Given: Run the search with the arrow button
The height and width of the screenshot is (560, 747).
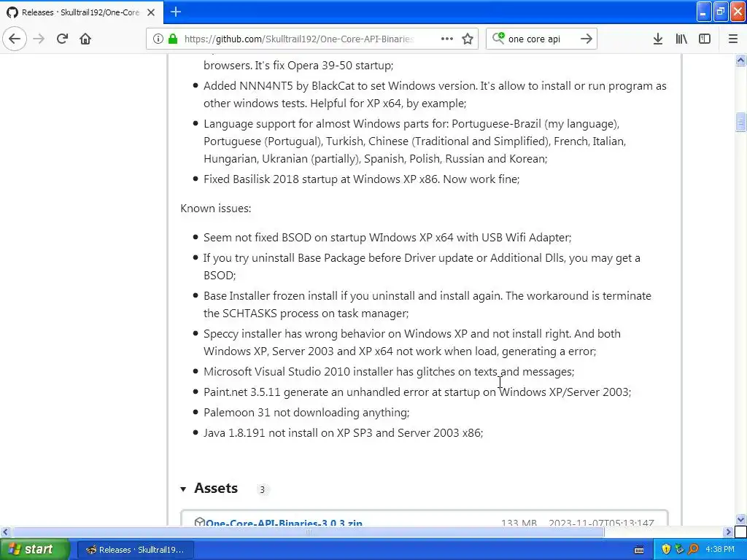Looking at the screenshot, I should tap(587, 39).
